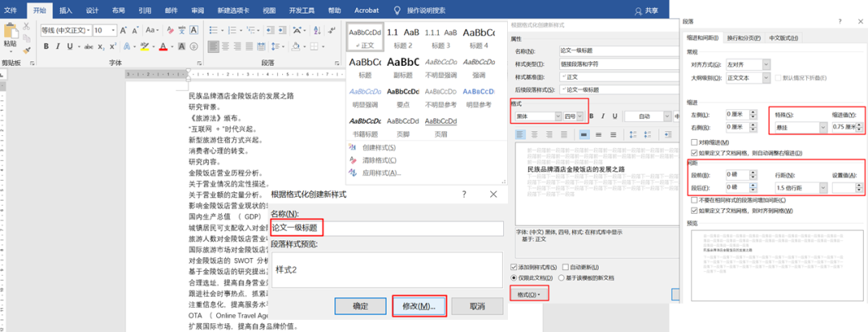Open the 审阅 ribbon tab
Image resolution: width=868 pixels, height=332 pixels.
197,10
